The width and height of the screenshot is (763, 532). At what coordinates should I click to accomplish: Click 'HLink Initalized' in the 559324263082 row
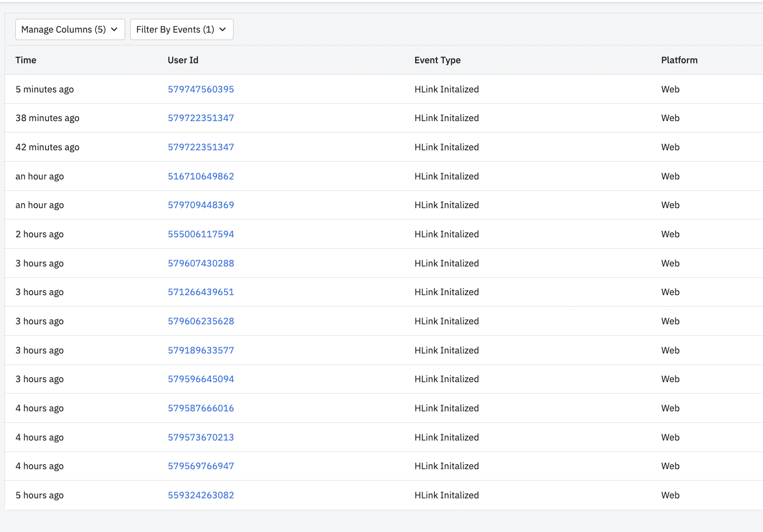coord(447,495)
